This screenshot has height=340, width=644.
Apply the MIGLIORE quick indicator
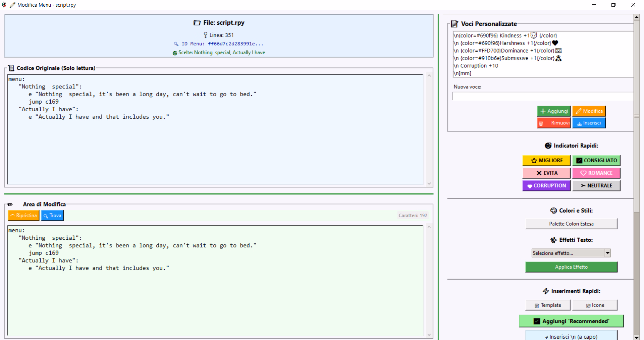coord(546,160)
